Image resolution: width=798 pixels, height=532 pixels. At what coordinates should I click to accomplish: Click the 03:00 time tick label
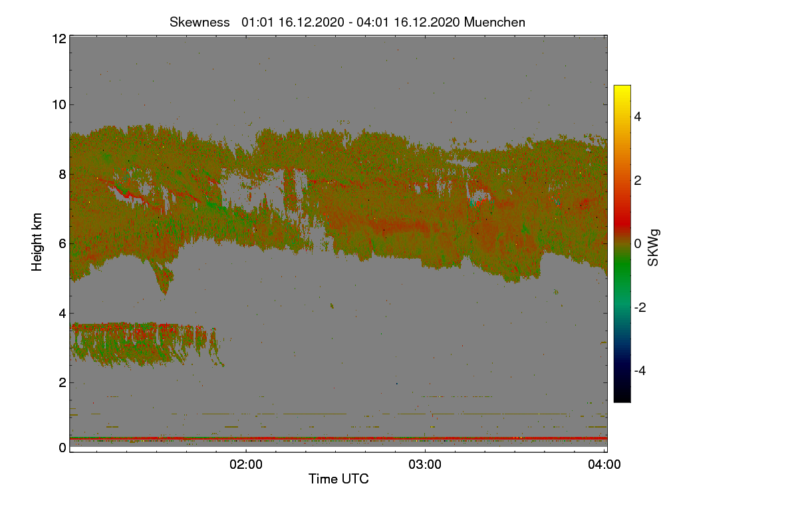425,465
